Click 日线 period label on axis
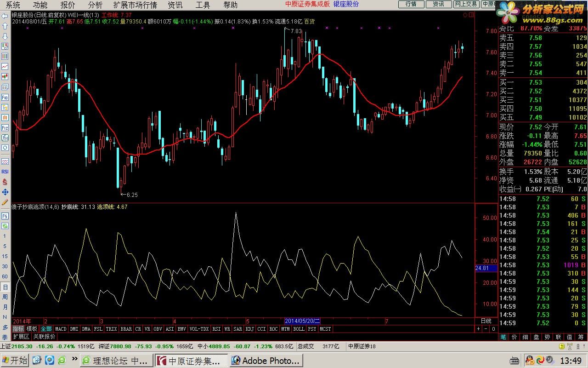The width and height of the screenshot is (588, 368). pos(486,321)
